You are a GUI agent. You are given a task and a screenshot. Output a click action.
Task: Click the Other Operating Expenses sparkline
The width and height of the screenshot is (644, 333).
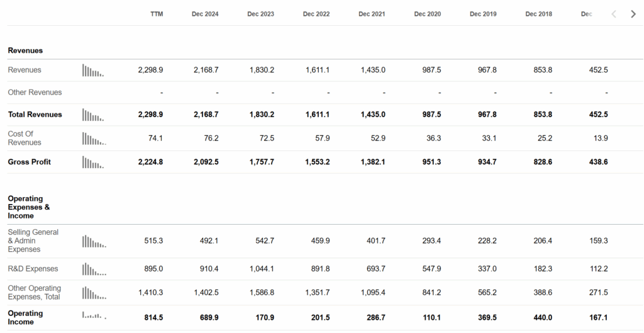click(94, 293)
